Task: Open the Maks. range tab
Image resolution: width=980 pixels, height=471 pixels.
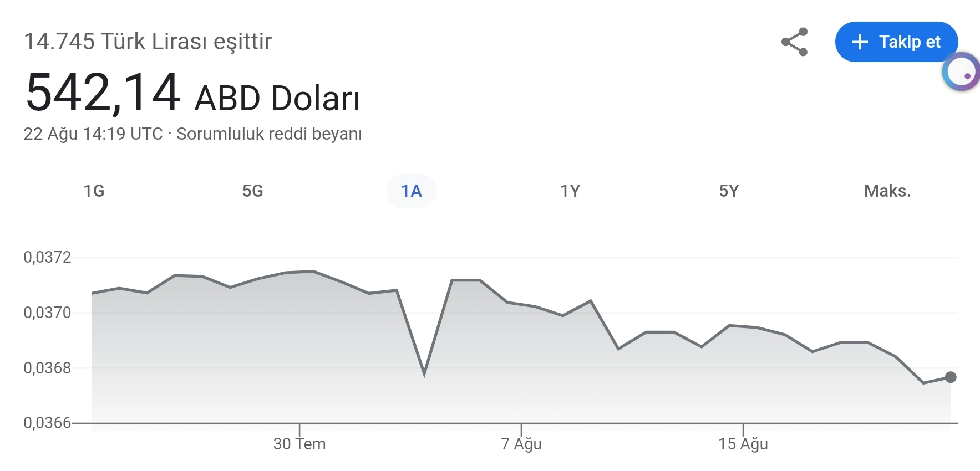Action: click(887, 191)
